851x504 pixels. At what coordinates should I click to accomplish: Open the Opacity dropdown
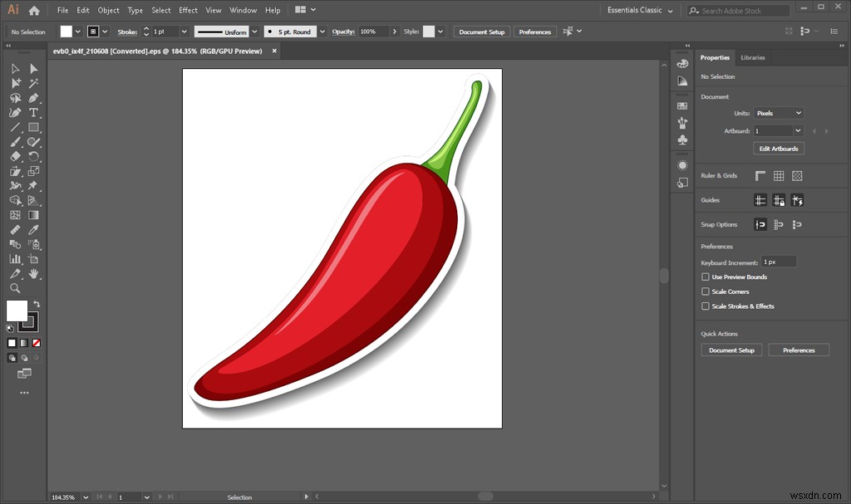(394, 32)
